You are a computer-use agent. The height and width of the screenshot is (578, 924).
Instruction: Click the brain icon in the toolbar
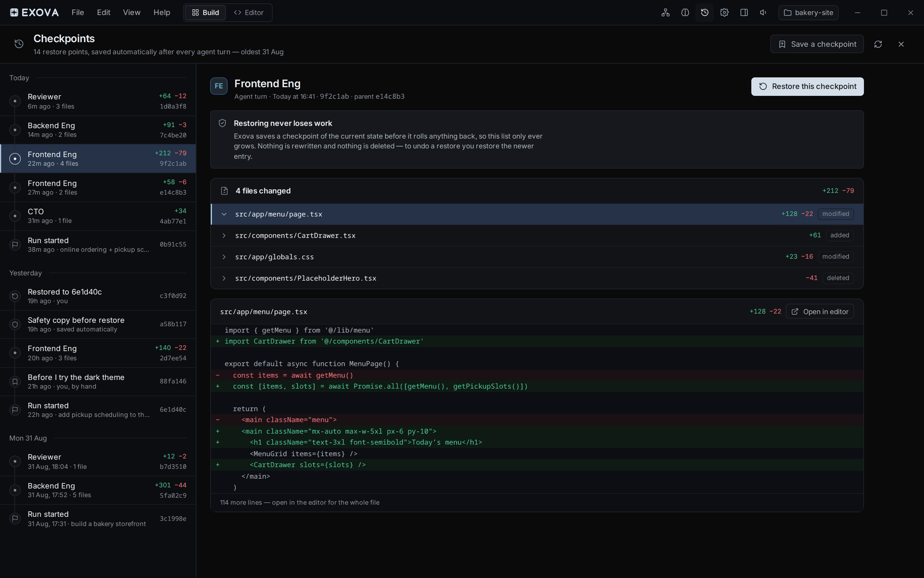coord(685,13)
